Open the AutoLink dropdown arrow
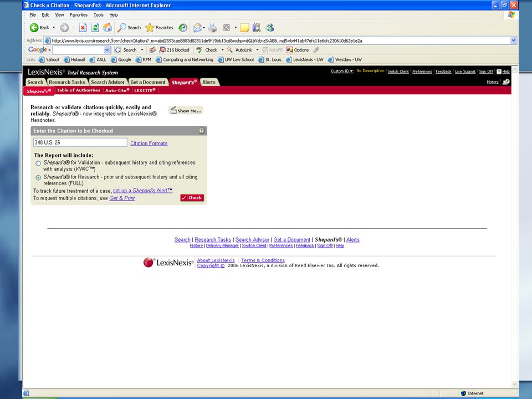 [257, 50]
